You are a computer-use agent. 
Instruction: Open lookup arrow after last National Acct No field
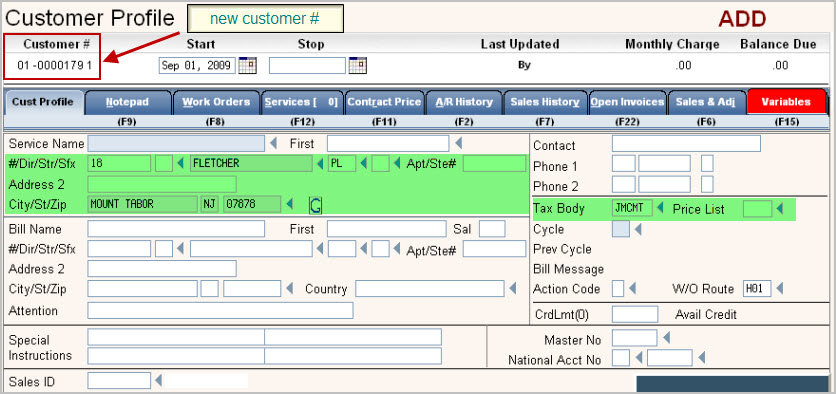tap(702, 358)
